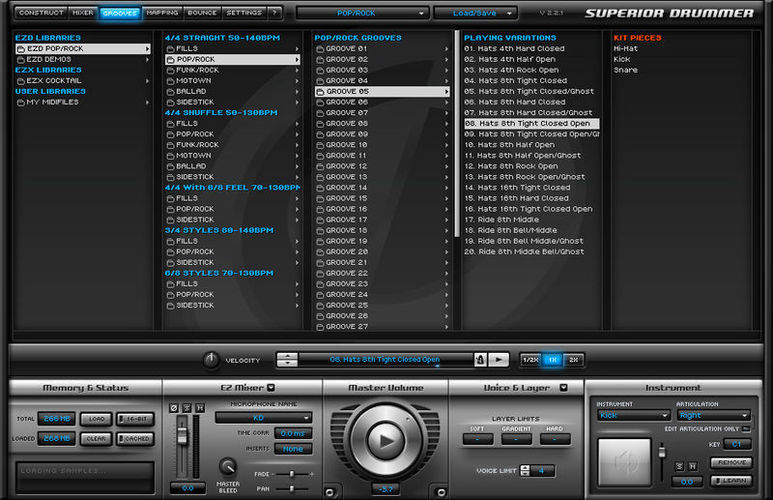Click the Remove key button
The height and width of the screenshot is (500, 773).
click(x=731, y=463)
